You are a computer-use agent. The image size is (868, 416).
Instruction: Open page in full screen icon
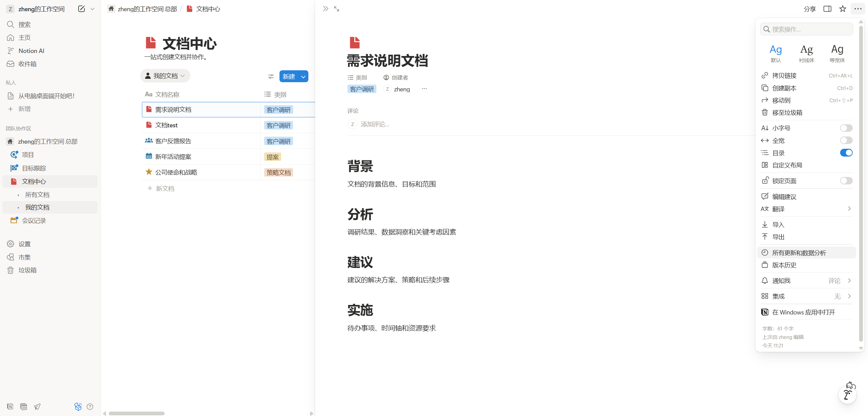337,9
